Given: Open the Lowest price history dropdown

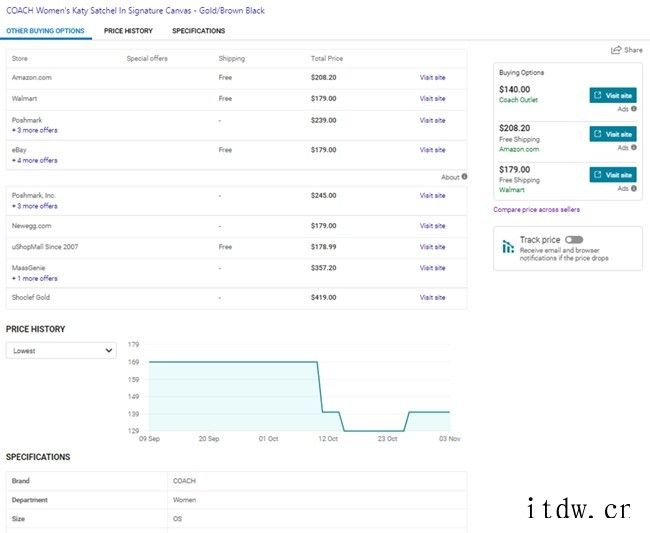Looking at the screenshot, I should pyautogui.click(x=61, y=351).
